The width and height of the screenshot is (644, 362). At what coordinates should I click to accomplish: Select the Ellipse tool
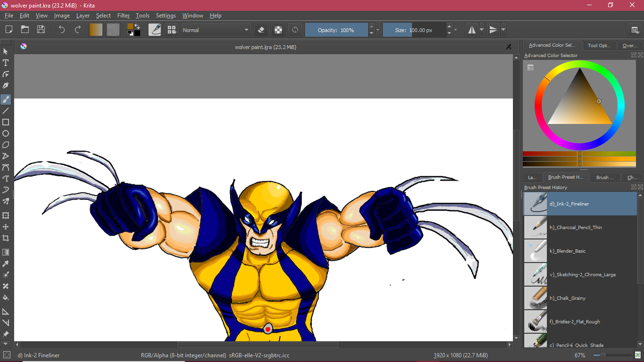coord(6,133)
